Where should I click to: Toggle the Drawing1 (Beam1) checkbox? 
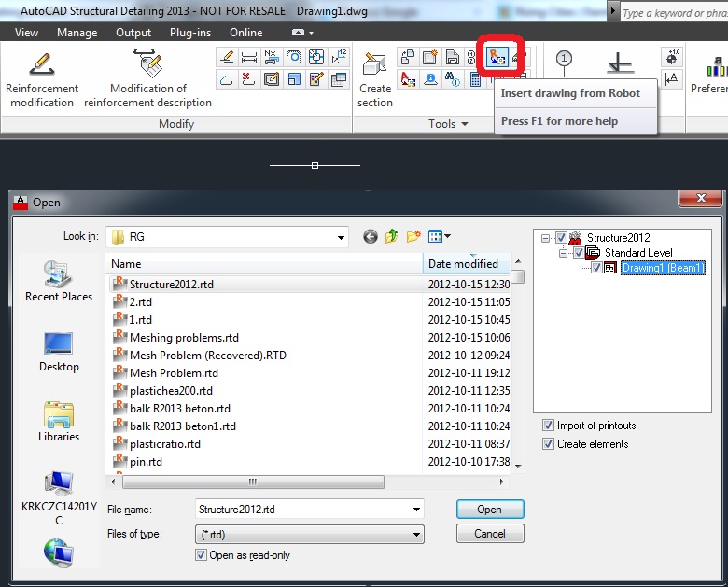[x=596, y=268]
